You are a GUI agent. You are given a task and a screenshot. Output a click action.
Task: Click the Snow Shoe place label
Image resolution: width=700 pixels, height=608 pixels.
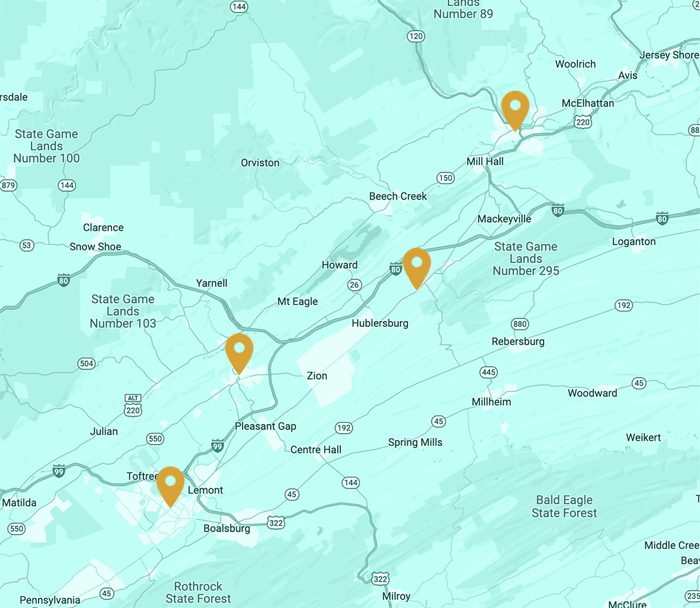95,246
